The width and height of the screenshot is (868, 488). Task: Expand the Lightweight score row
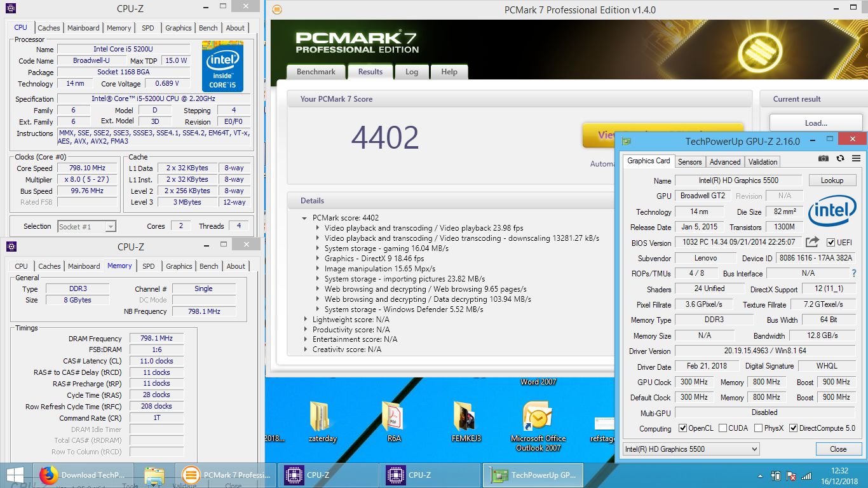coord(305,320)
